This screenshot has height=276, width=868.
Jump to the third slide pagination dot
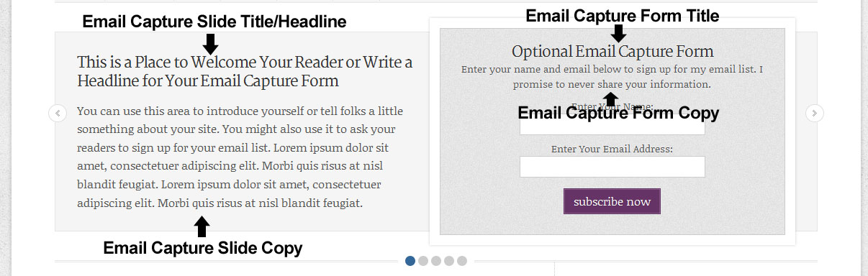tap(436, 261)
